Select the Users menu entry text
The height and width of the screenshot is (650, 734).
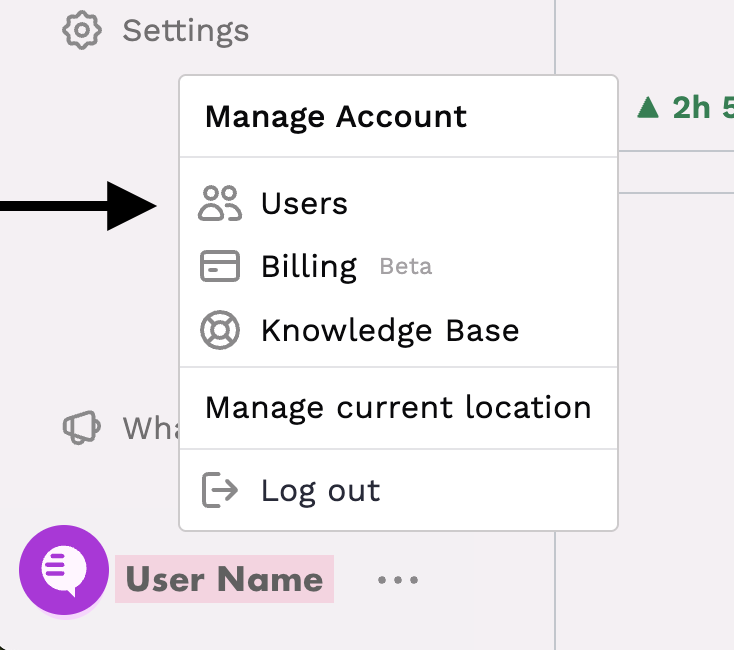pyautogui.click(x=304, y=204)
